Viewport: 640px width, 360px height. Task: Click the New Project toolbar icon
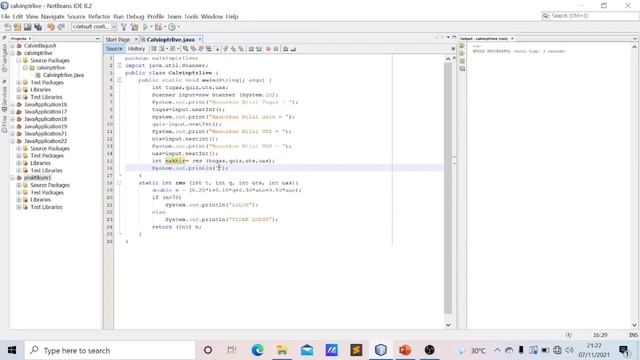pos(18,27)
